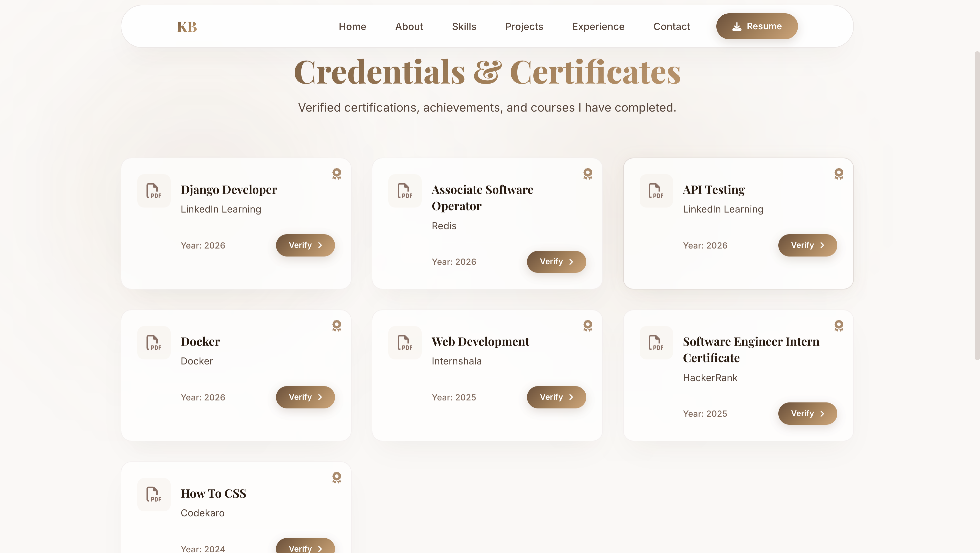Click the Docker certificate heading

pos(200,341)
